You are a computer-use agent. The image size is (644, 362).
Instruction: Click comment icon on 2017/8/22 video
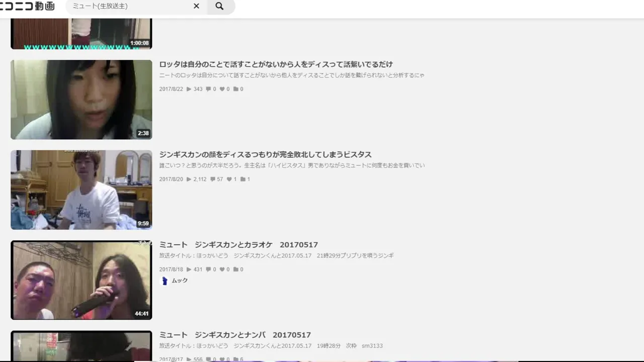[x=208, y=89]
